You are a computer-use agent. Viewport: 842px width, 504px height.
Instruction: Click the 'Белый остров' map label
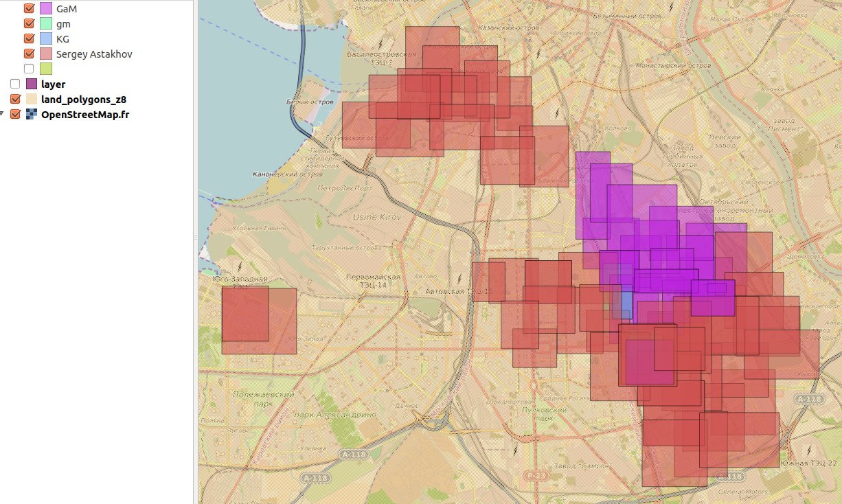[x=310, y=102]
